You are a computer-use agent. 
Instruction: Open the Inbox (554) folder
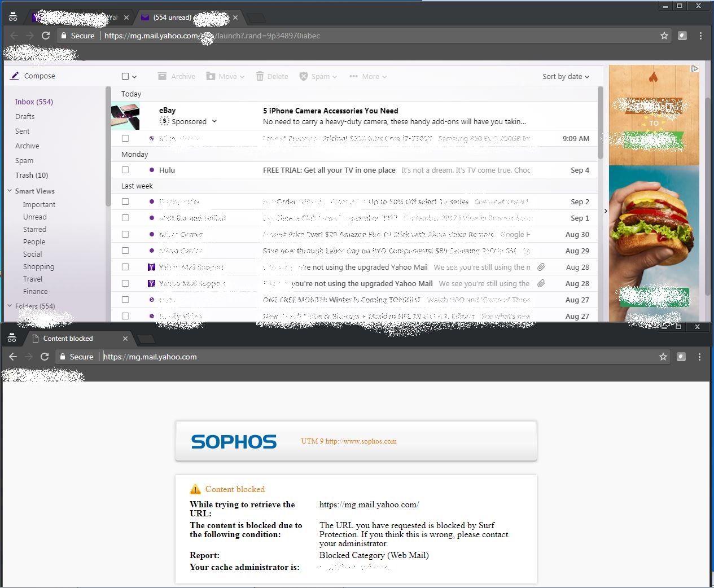(x=34, y=102)
